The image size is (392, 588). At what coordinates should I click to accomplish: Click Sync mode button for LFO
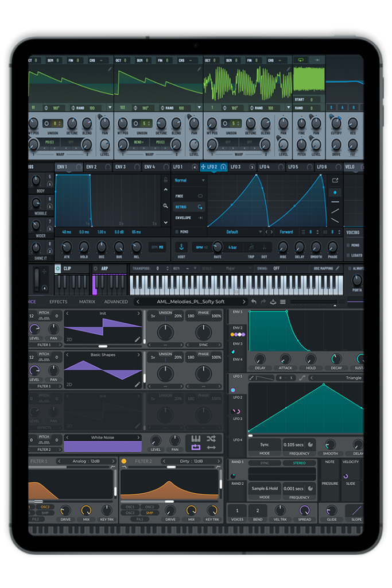265,444
